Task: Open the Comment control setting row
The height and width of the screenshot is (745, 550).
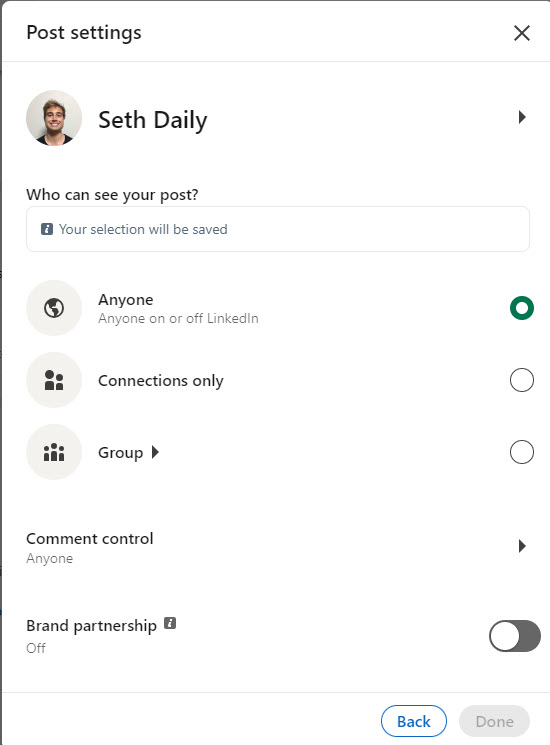Action: pos(277,547)
